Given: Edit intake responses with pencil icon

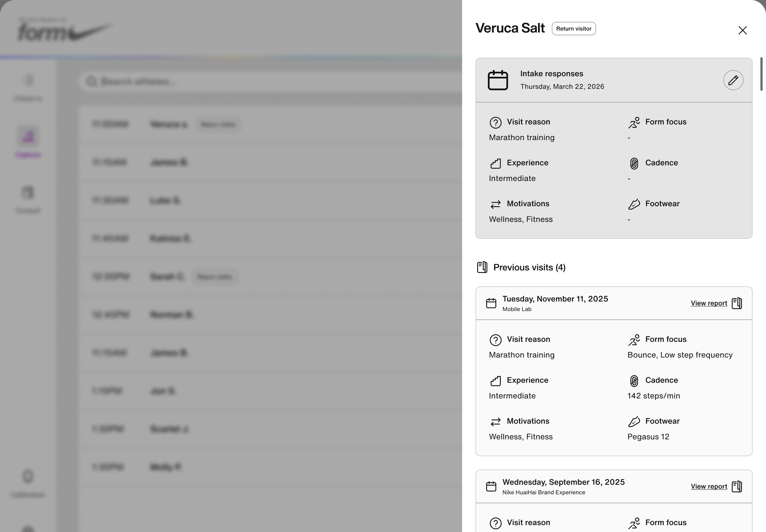Looking at the screenshot, I should click(x=733, y=80).
